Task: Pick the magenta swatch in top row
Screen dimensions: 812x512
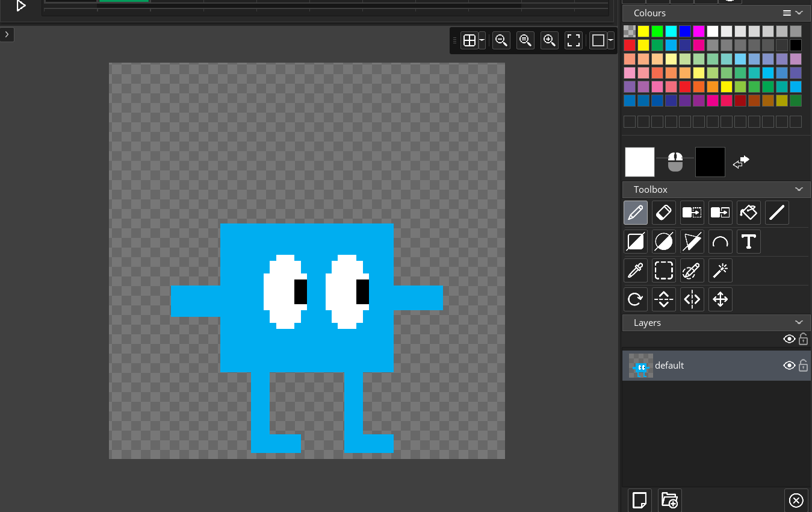Action: pyautogui.click(x=699, y=31)
